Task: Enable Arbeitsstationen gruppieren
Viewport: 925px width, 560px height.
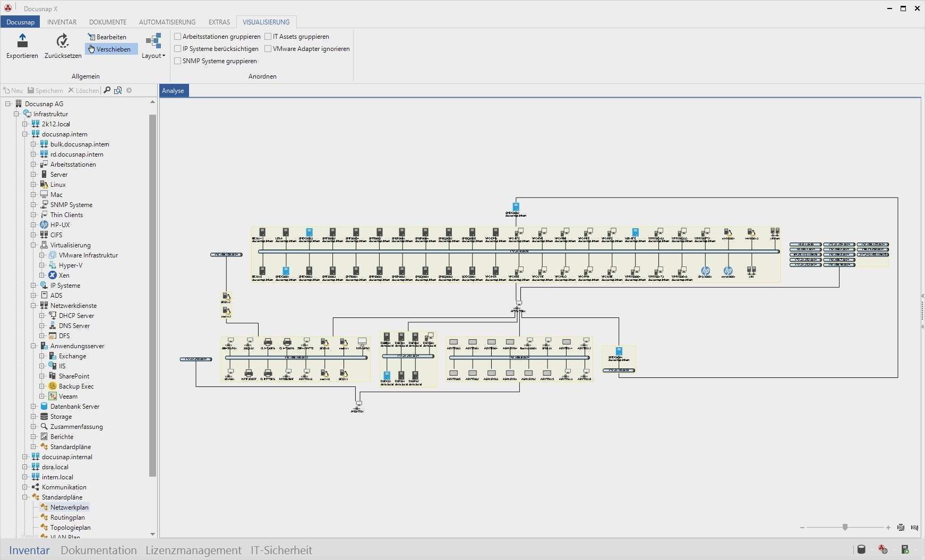Action: [177, 36]
